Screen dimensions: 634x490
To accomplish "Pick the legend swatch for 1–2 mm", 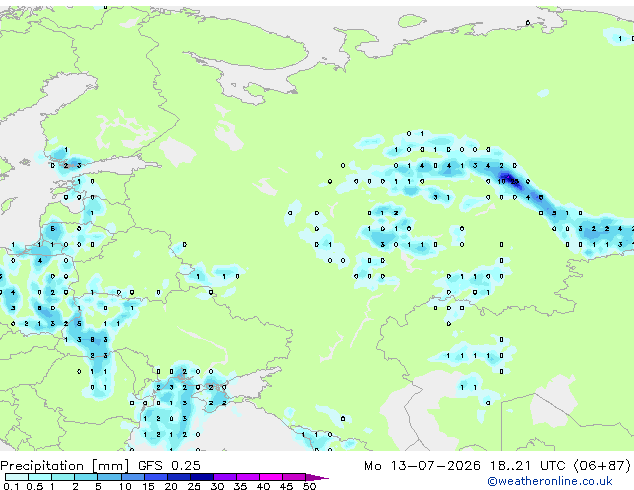I will pyautogui.click(x=63, y=477).
